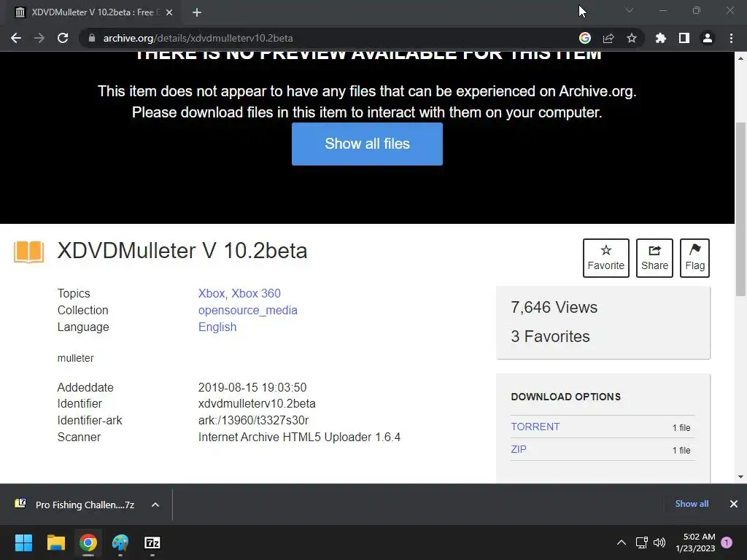Expand Pro Fishing download options chevron
The width and height of the screenshot is (747, 560).
tap(155, 505)
